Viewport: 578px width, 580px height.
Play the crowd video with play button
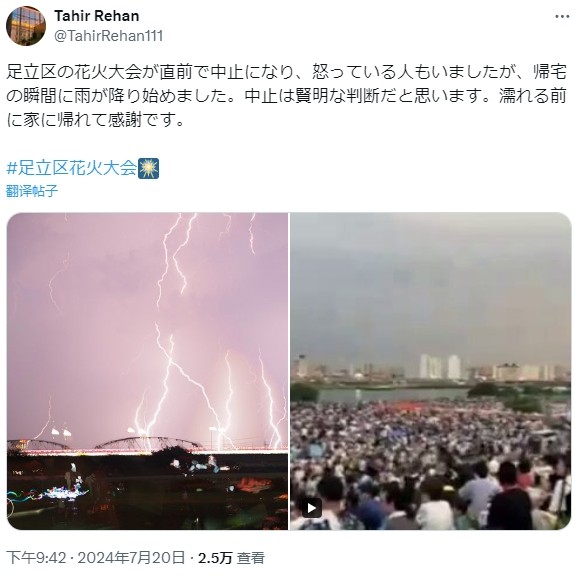pyautogui.click(x=311, y=508)
